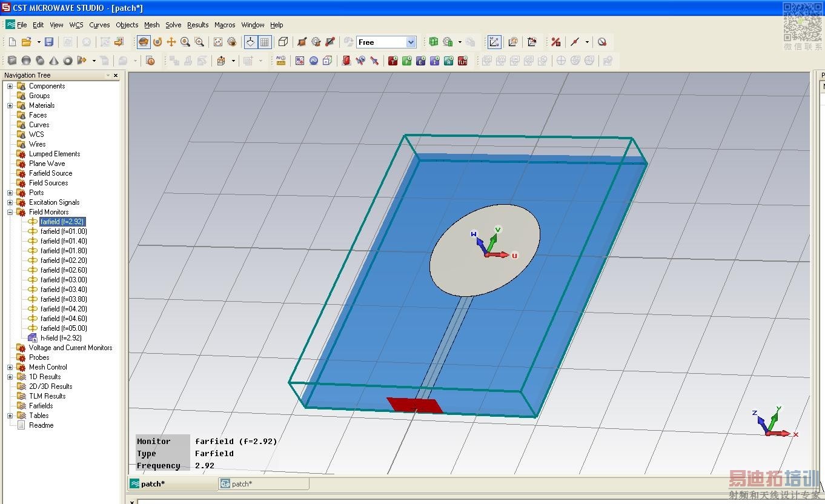The image size is (825, 504).
Task: Select farfield (f=01.00) monitor
Action: tap(64, 231)
